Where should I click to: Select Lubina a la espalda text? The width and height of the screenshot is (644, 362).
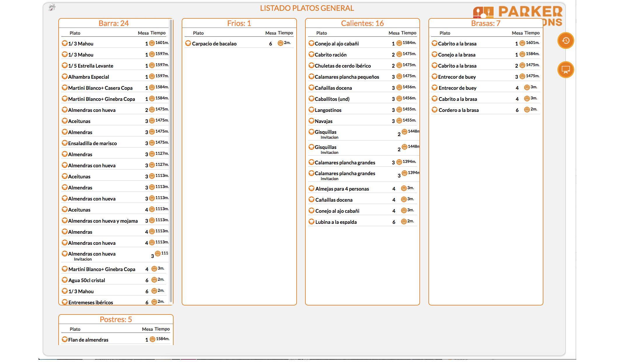click(x=336, y=222)
